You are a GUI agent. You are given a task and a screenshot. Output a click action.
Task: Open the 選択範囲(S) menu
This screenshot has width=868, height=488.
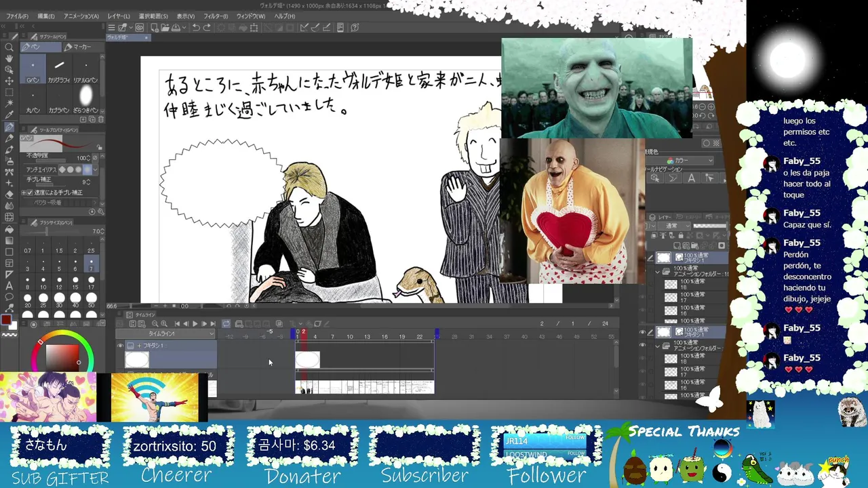153,16
